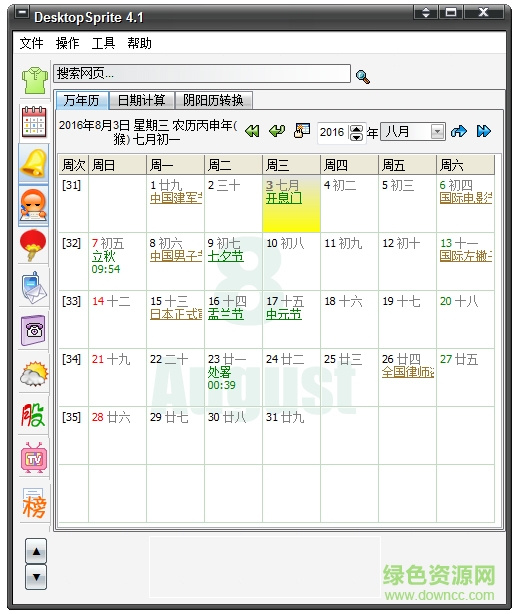Click the calendar settings hand icon
Viewport: 518px width, 614px height.
(x=302, y=130)
